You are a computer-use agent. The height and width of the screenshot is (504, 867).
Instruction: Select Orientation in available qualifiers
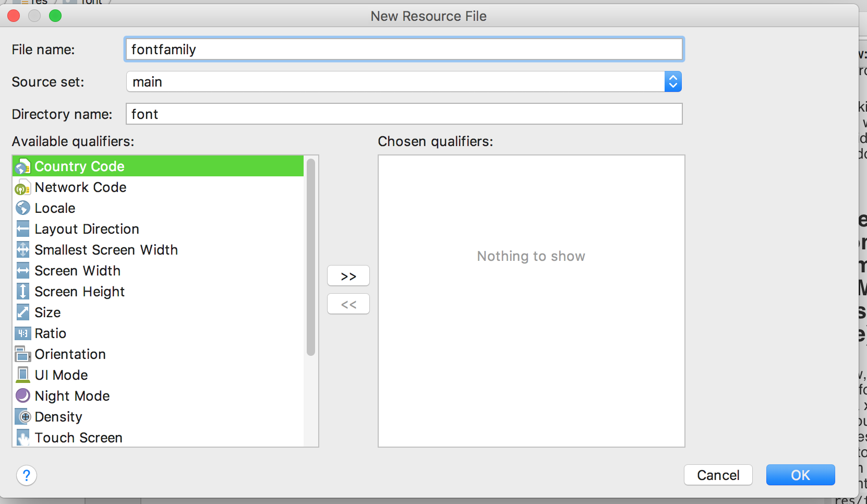click(70, 354)
